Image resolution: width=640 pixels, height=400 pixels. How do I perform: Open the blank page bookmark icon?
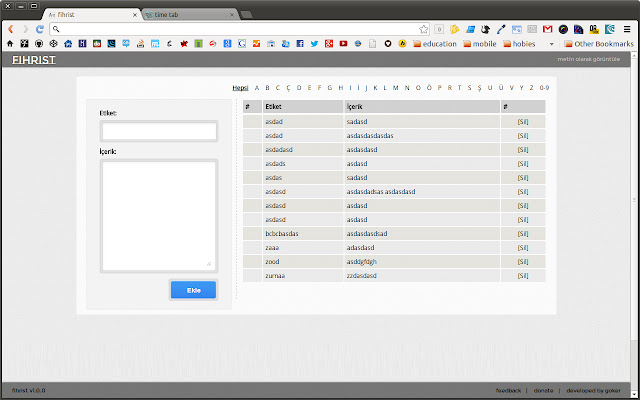click(372, 44)
